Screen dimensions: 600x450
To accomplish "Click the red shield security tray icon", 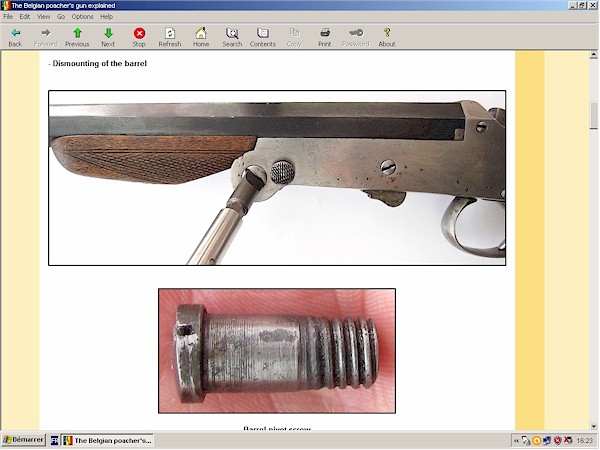I will 558,441.
